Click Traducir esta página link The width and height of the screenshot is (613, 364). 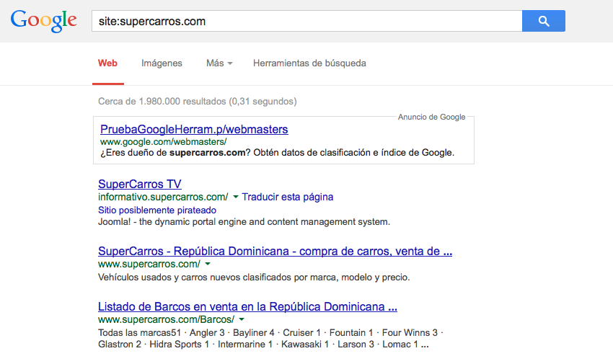pyautogui.click(x=287, y=197)
